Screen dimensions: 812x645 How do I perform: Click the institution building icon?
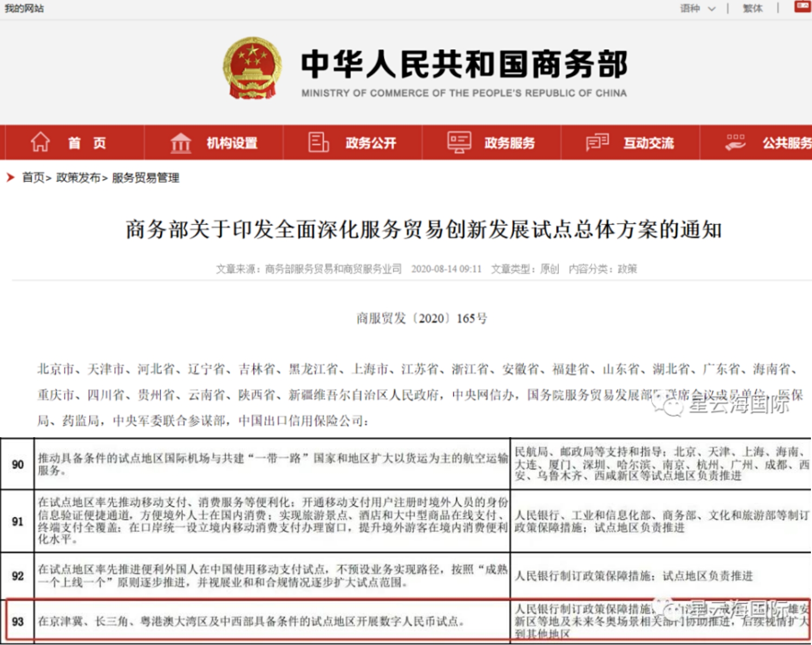point(180,143)
